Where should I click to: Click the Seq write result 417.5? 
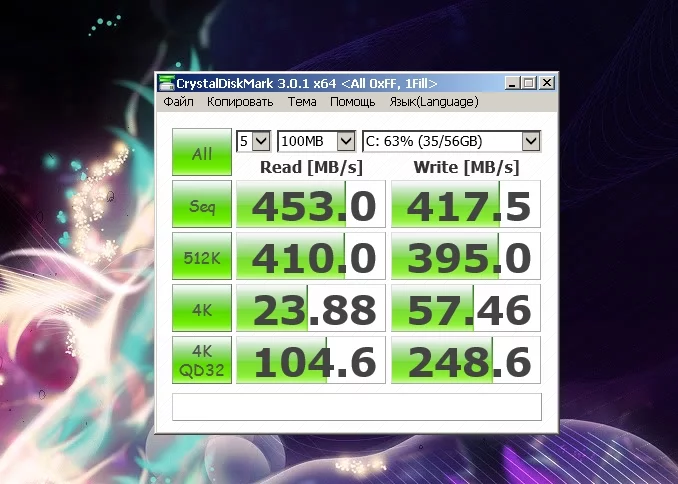[x=466, y=204]
